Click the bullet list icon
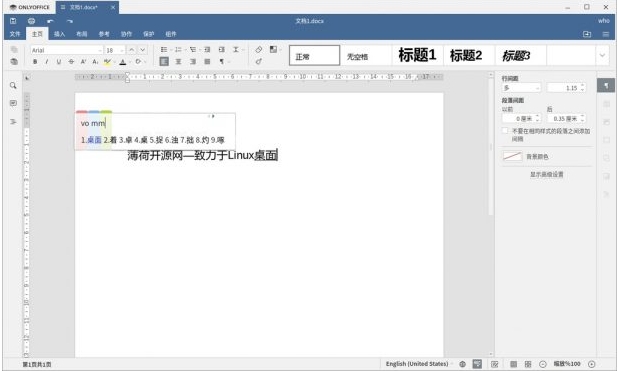This screenshot has width=620, height=372. [x=164, y=50]
